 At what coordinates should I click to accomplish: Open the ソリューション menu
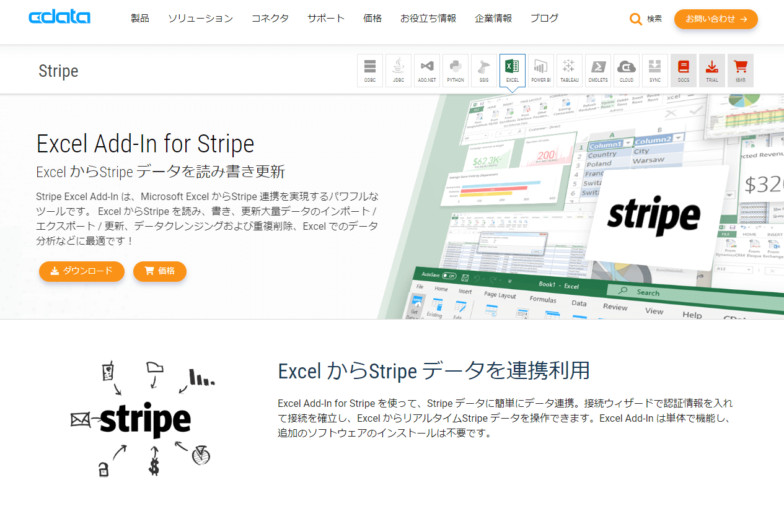200,19
